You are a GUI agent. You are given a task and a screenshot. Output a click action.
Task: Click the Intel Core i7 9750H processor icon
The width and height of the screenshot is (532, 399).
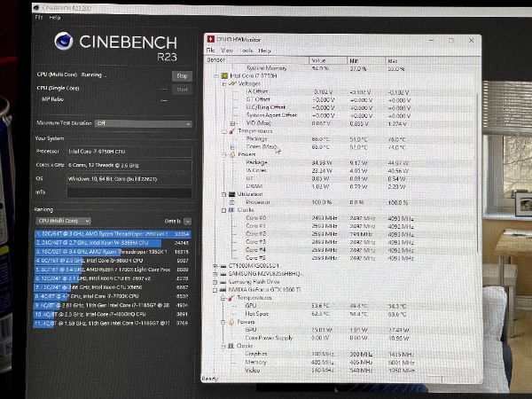point(224,75)
